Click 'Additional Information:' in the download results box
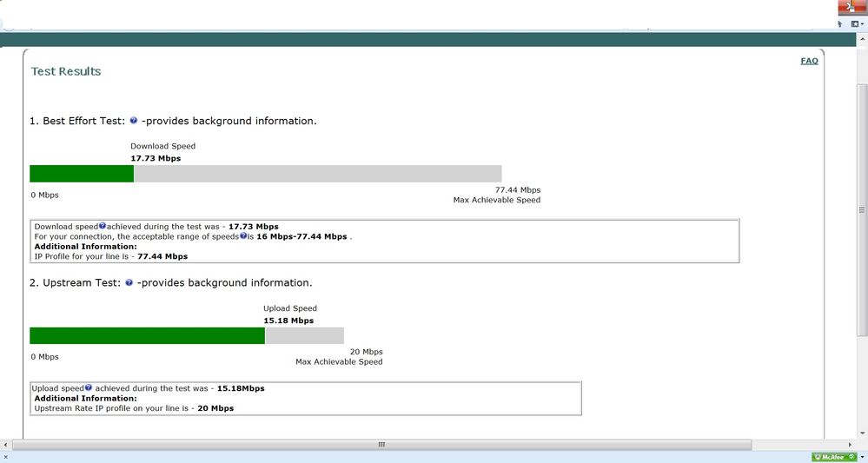This screenshot has height=463, width=868. [85, 246]
